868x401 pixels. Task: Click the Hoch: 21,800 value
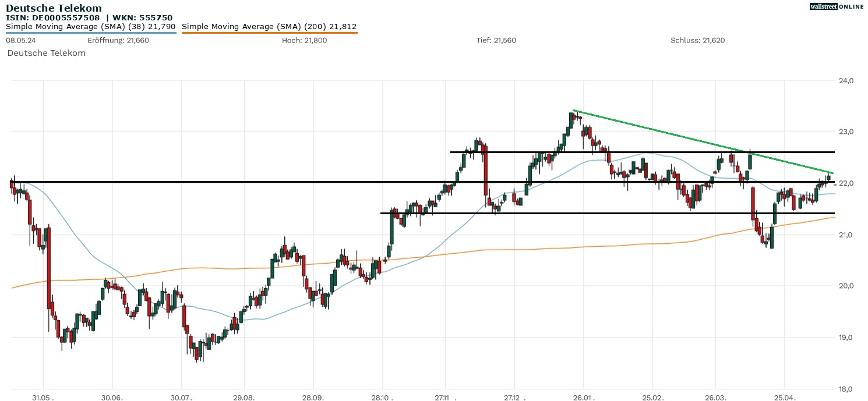coord(304,41)
